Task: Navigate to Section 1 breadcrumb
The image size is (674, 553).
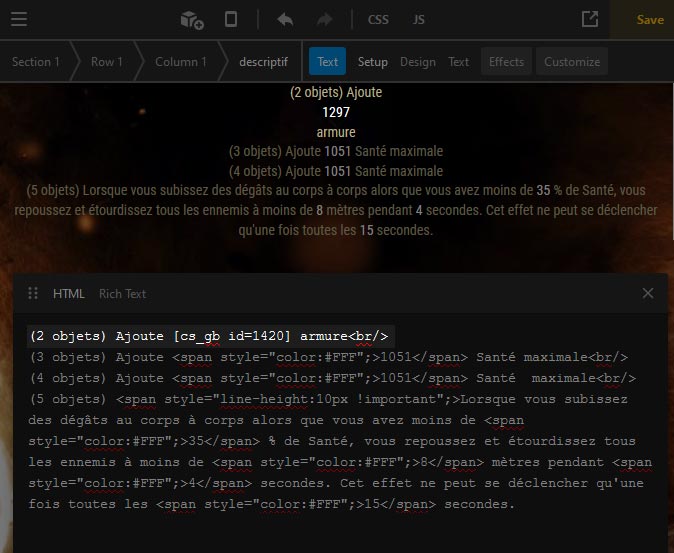Action: click(35, 62)
